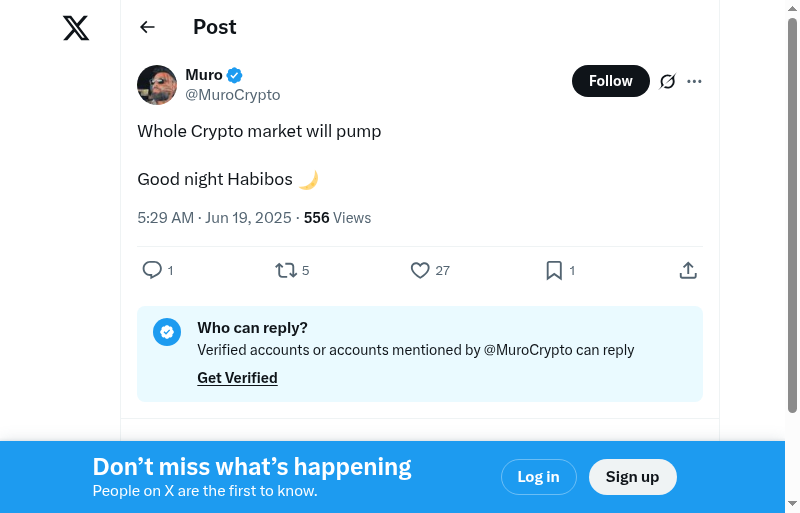Click the Muro display name

204,75
